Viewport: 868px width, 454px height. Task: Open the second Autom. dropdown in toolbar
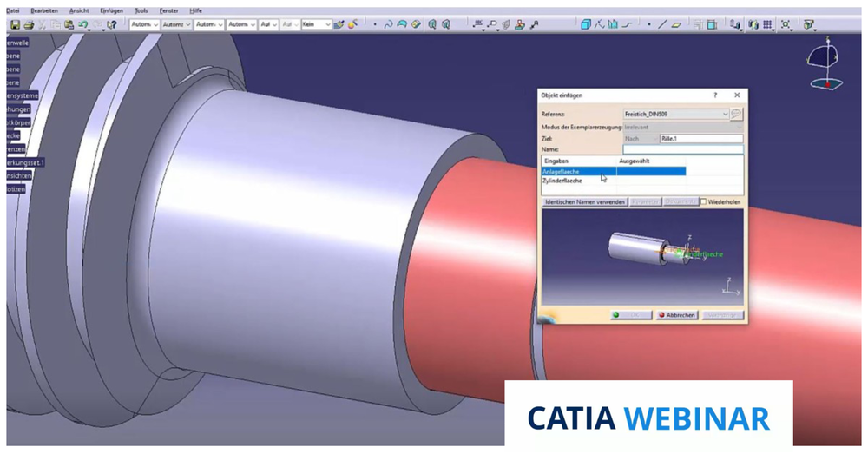coord(176,25)
